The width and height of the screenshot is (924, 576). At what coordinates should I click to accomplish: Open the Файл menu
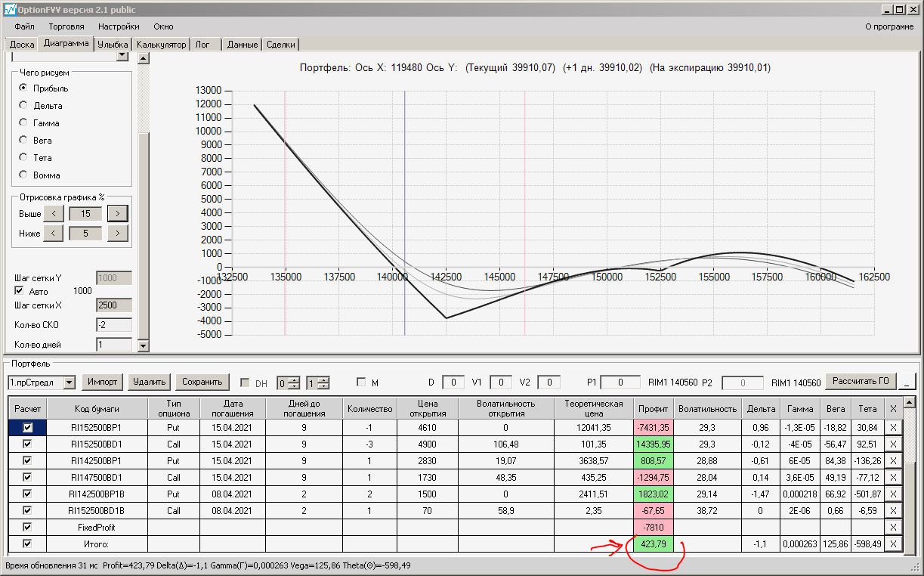click(x=24, y=26)
